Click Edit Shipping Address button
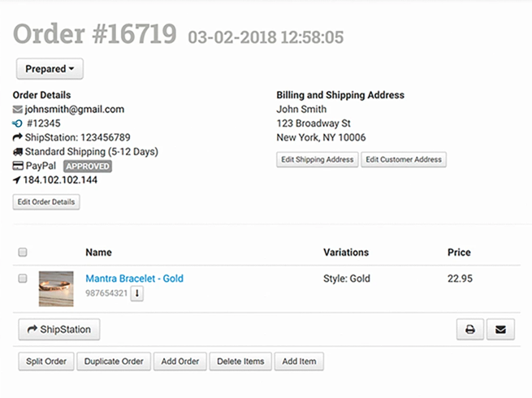 pos(318,159)
